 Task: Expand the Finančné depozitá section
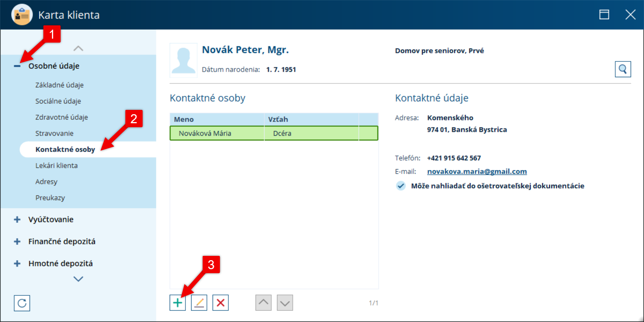click(17, 241)
